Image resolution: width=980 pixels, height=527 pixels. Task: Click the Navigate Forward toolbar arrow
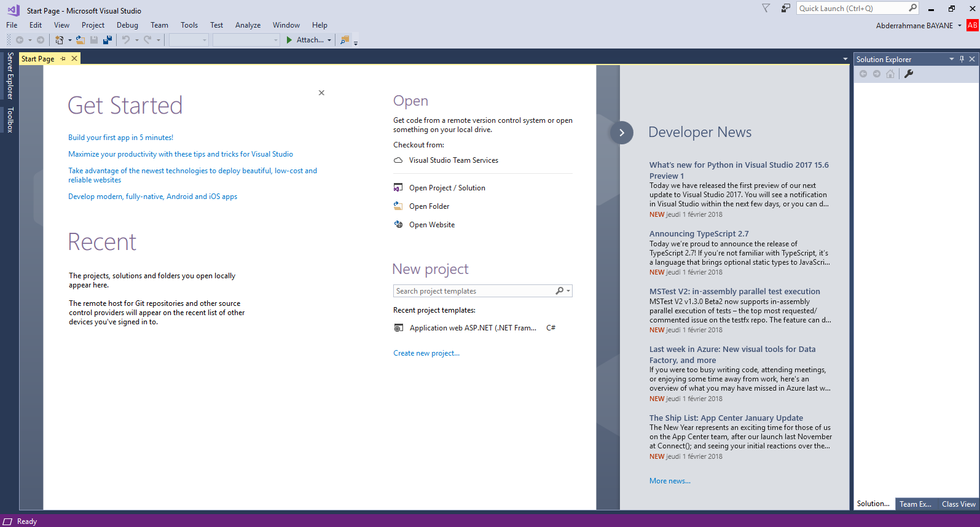tap(41, 40)
